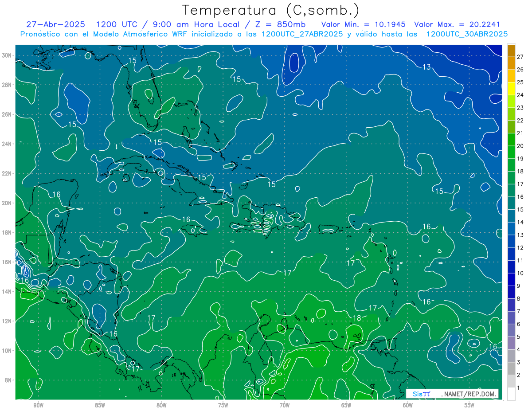This screenshot has width=532, height=411.
Task: Click the "75W" longitude label
Action: click(x=223, y=405)
